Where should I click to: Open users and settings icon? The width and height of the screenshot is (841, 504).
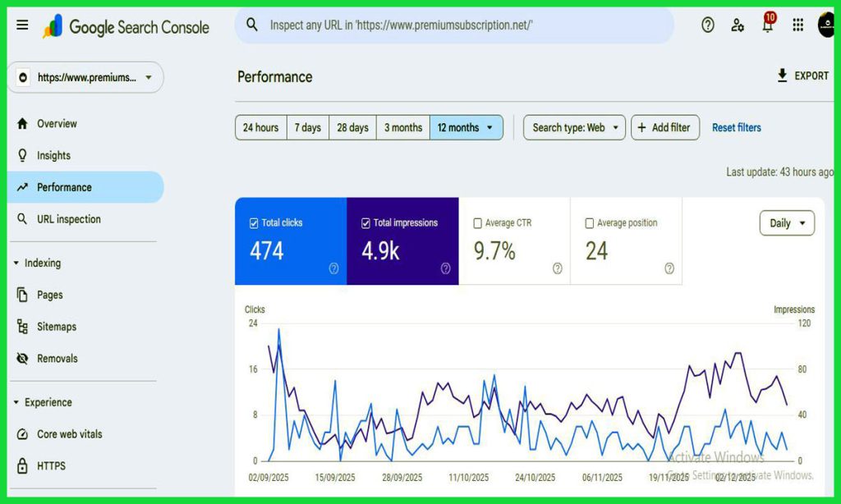pyautogui.click(x=738, y=25)
